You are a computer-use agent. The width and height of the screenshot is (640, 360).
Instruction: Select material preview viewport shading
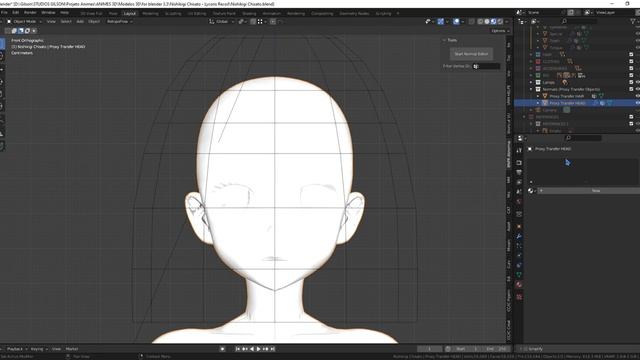click(493, 21)
